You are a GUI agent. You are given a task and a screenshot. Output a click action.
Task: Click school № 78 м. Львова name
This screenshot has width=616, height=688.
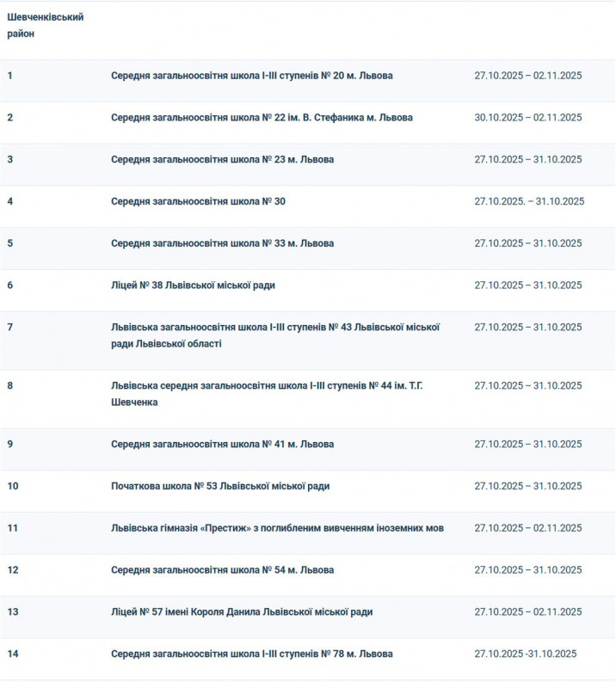click(x=251, y=654)
